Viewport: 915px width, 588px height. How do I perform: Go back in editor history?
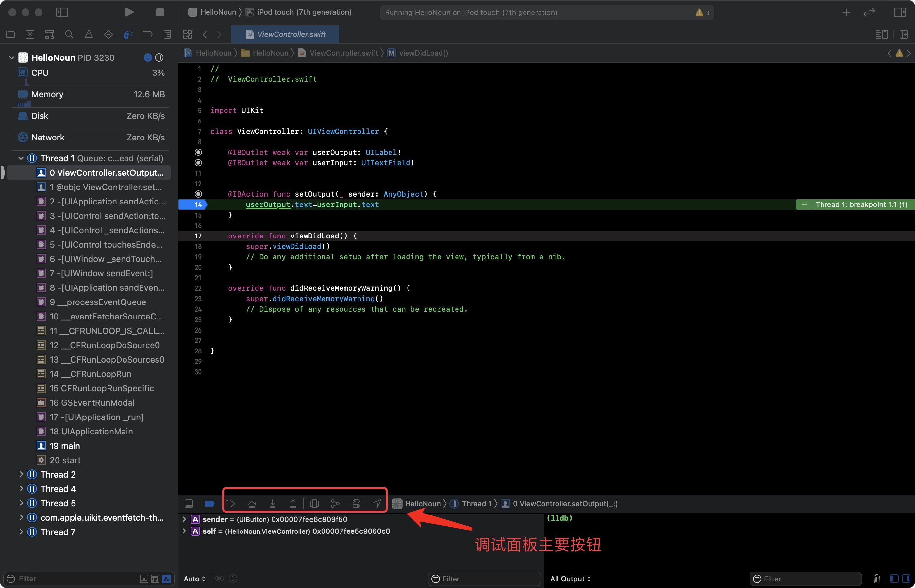[x=205, y=34]
